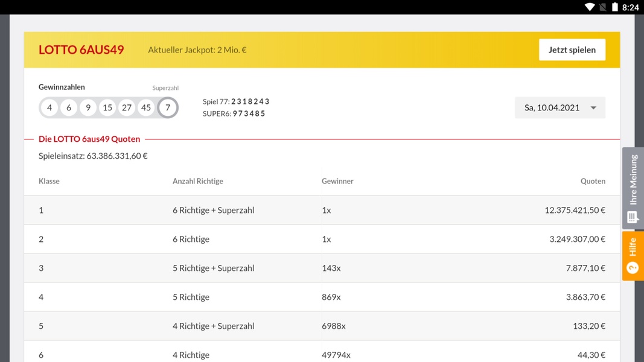644x362 pixels.
Task: Tap the no-SIM status icon
Action: [602, 7]
